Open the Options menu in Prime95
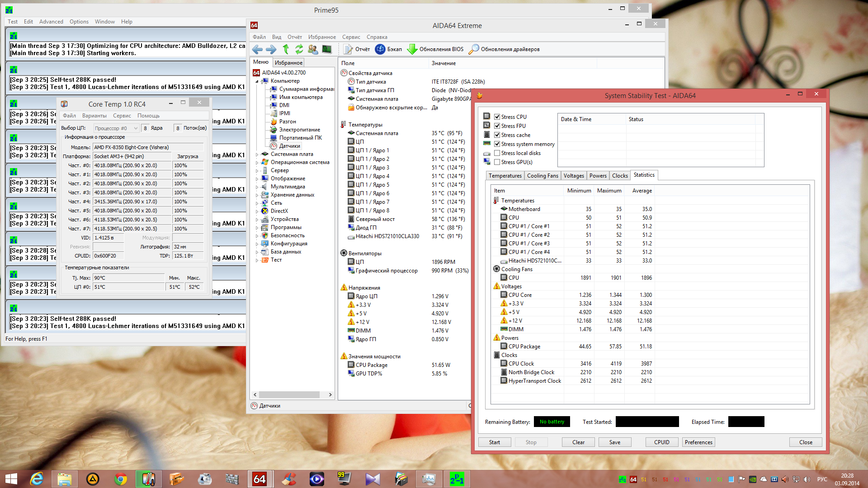This screenshot has width=868, height=488. (79, 22)
